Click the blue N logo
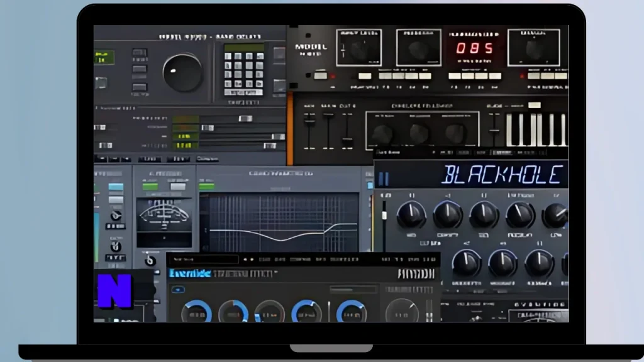Screen dimensions: 644x362 (x=114, y=291)
